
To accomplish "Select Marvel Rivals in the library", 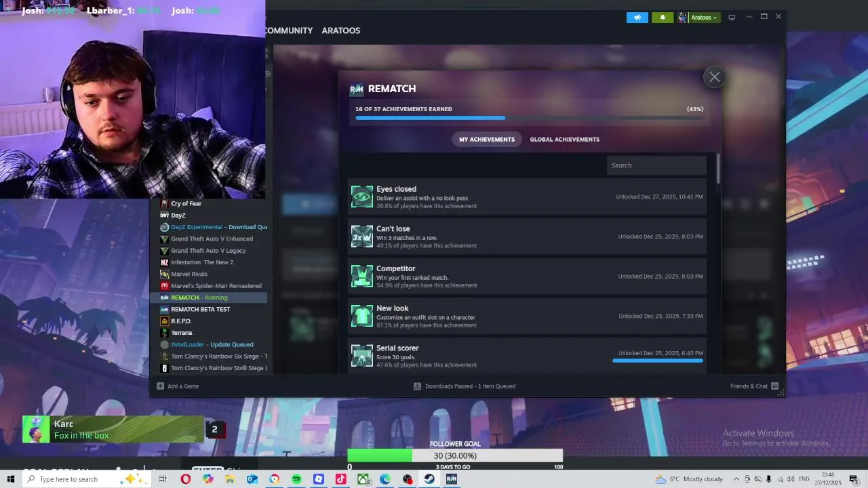I will (x=189, y=274).
